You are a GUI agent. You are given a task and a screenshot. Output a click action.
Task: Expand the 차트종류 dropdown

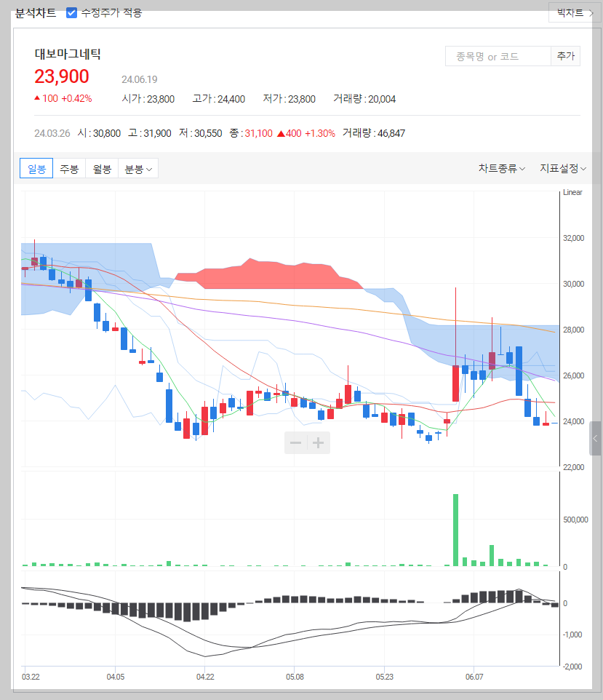pyautogui.click(x=502, y=168)
